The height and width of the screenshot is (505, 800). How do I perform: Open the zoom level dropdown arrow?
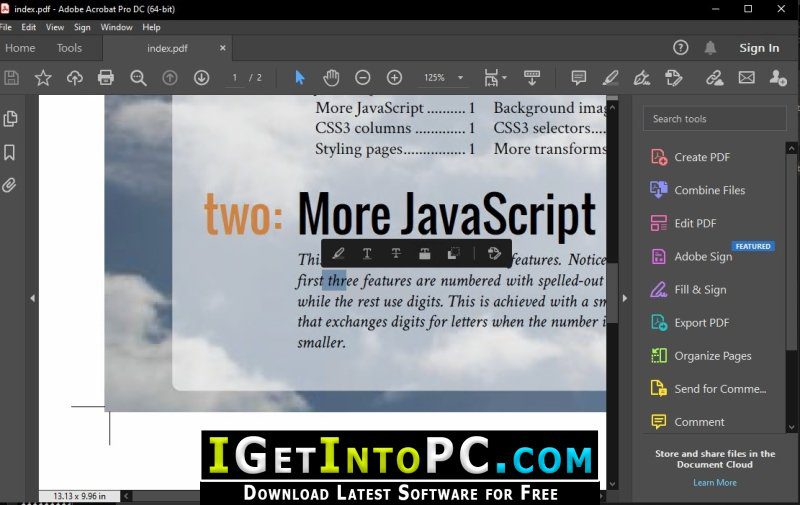(460, 78)
